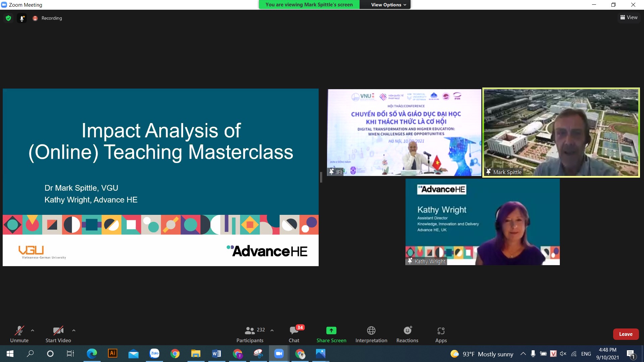
Task: Open video options arrow beside Start Video
Action: (x=74, y=330)
